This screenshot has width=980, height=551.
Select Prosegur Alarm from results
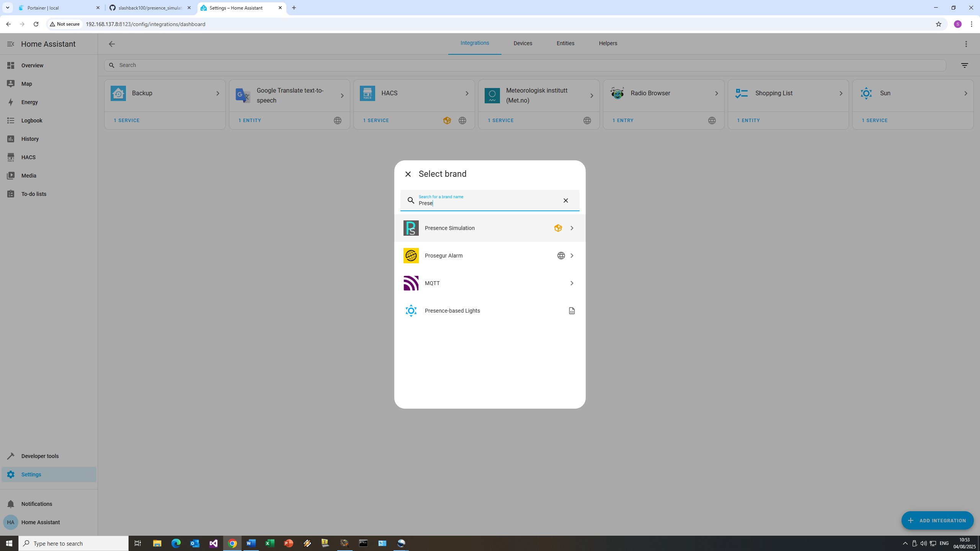click(490, 256)
